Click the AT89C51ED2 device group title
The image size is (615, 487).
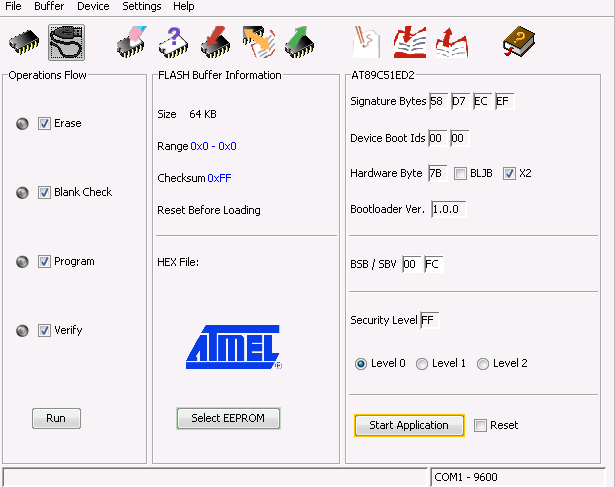(383, 75)
